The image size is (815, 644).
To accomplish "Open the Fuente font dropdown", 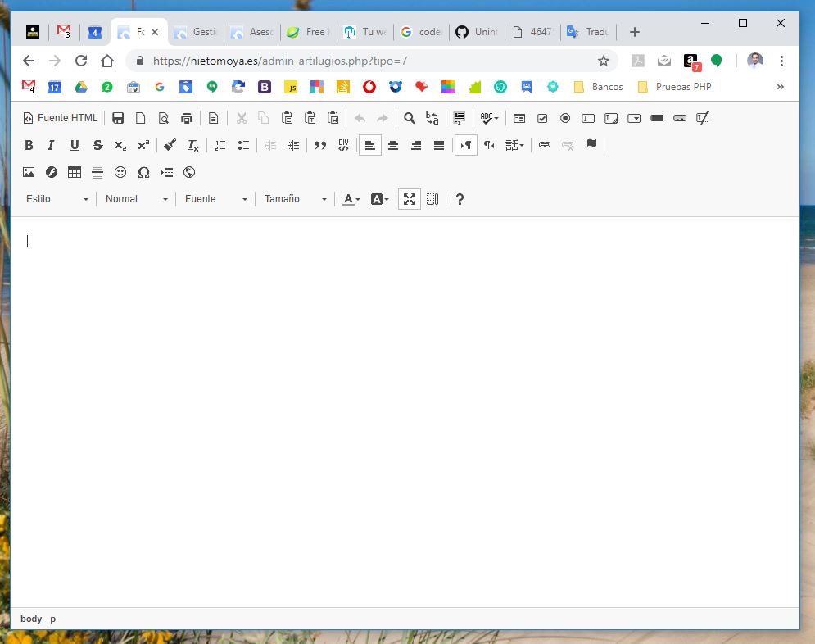I will [x=215, y=199].
